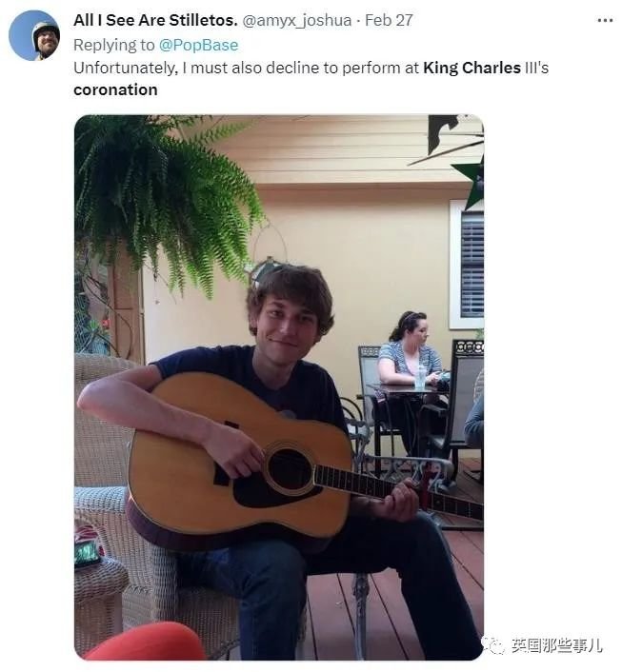Click the bold King Charles text
Image resolution: width=622 pixels, height=672 pixels.
[x=472, y=68]
